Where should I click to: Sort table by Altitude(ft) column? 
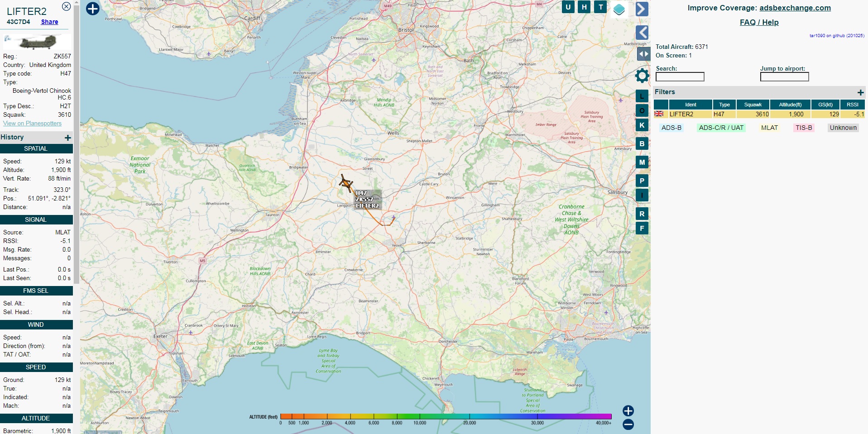[790, 105]
